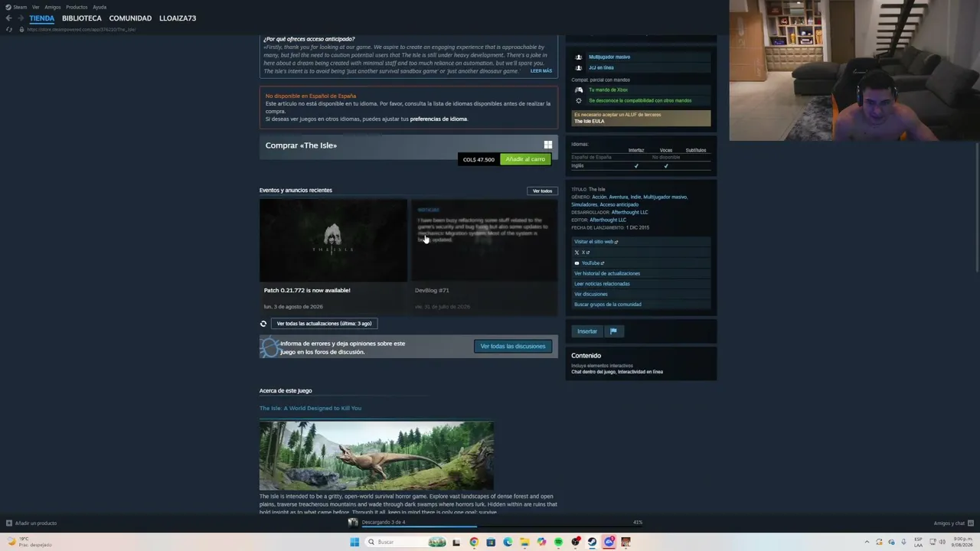Click the plus icon for Añadir un producto

click(9, 523)
